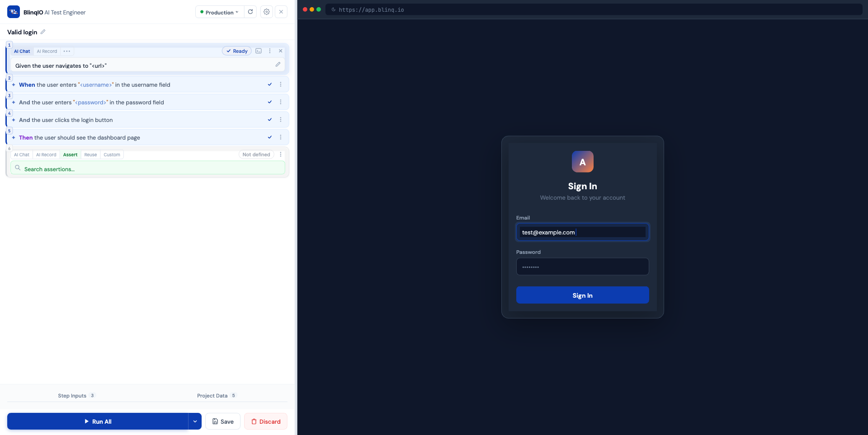Toggle the checkmark on the dashboard step
Viewport: 868px width, 435px height.
coord(269,137)
